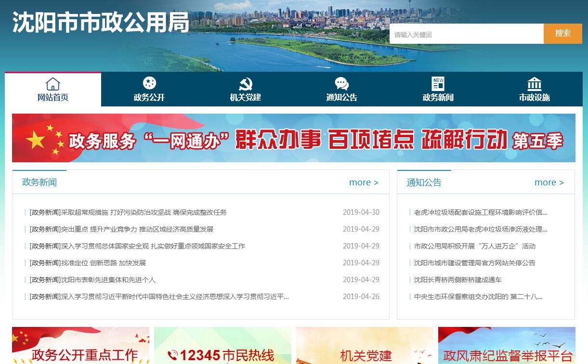Viewport: 588px width, 364px height.
Task: Open news 沈阳市表彰先进集体和先进个人
Action: (x=92, y=280)
